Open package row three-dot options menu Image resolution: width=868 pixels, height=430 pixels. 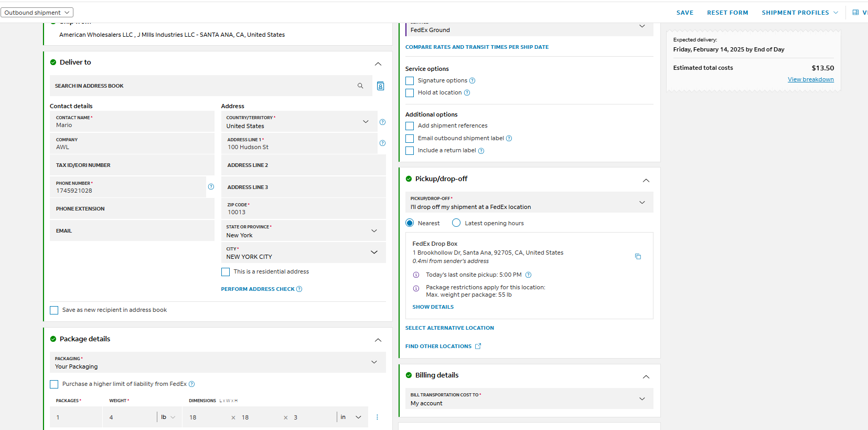click(x=377, y=417)
